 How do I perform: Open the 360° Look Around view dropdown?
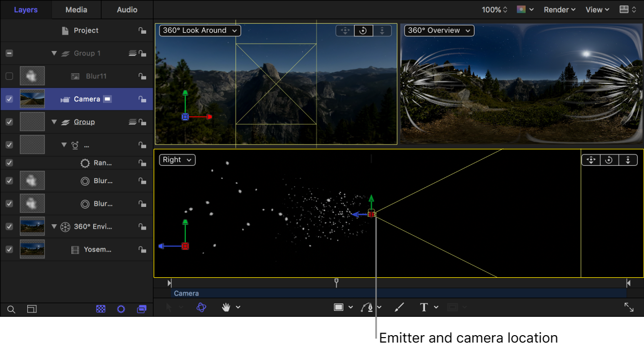coord(199,30)
